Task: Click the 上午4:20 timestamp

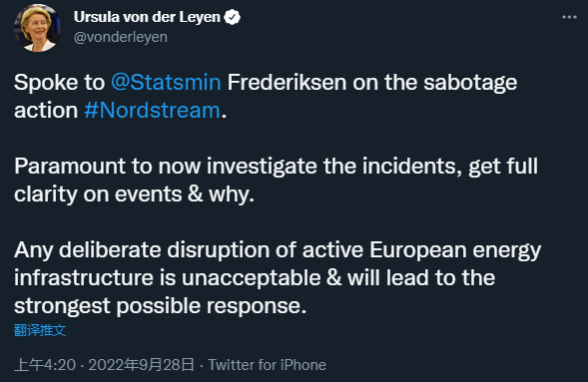Action: pos(45,365)
